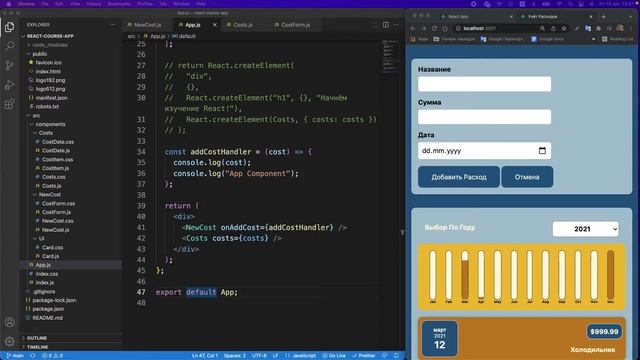Switch to the CostForm.js editor tab
The image size is (640, 360).
(x=295, y=25)
